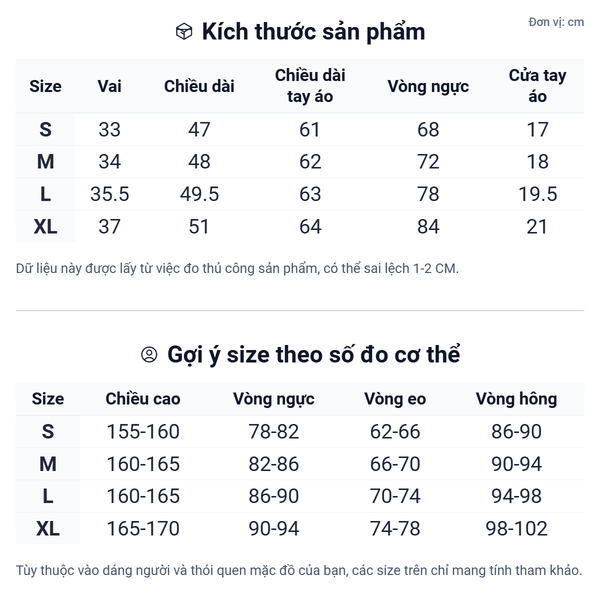Click the 155-160 height value cell

point(143,432)
